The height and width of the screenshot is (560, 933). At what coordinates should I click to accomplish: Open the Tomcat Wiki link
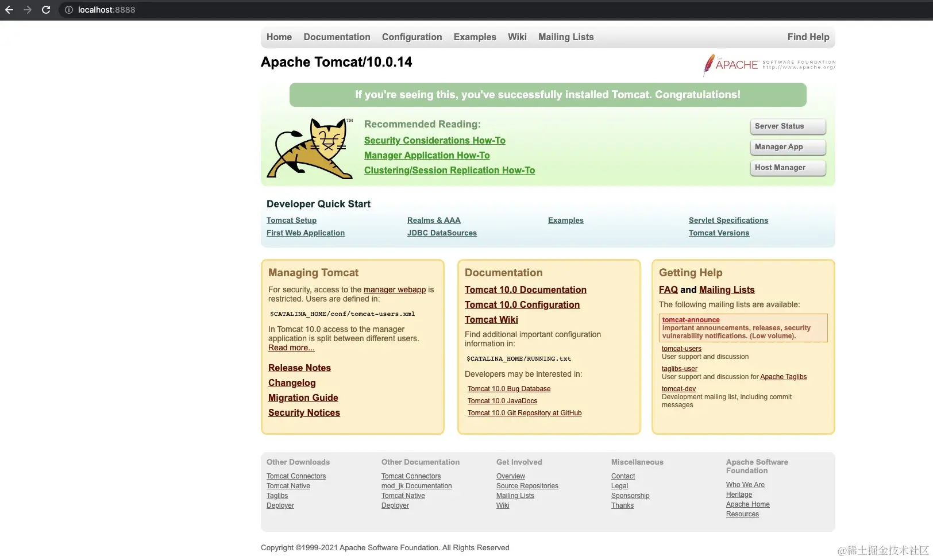(x=491, y=319)
